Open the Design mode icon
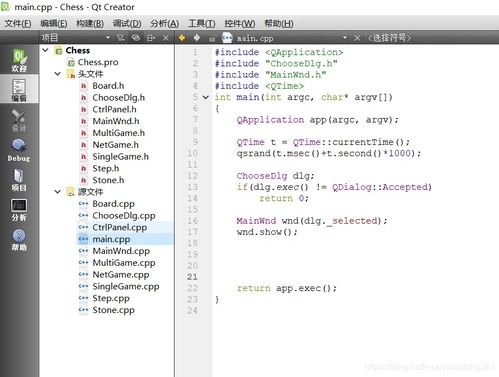Screen dimensions: 499x377 tap(19, 119)
